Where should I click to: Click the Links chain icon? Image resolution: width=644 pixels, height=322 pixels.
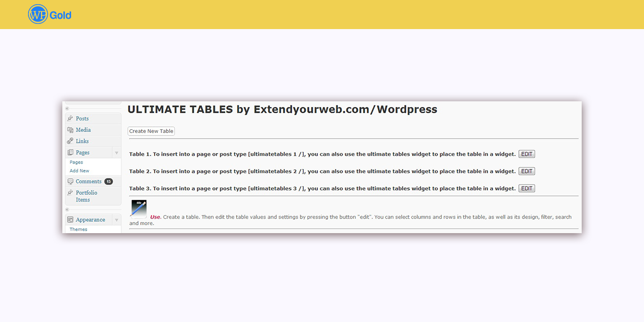70,141
